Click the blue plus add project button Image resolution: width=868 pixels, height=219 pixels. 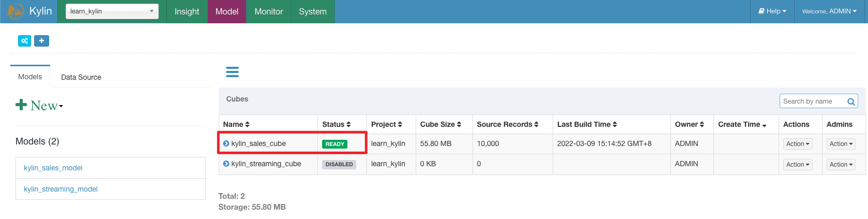pos(41,41)
